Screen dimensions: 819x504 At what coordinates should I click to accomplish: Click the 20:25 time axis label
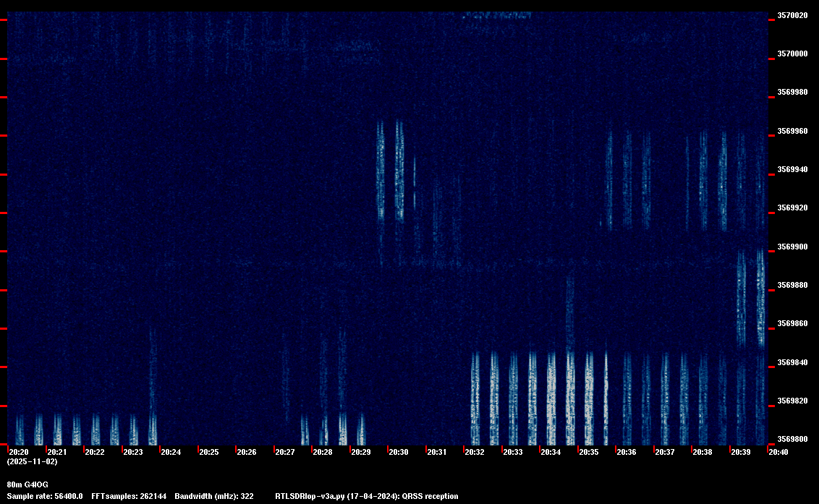[x=209, y=452]
